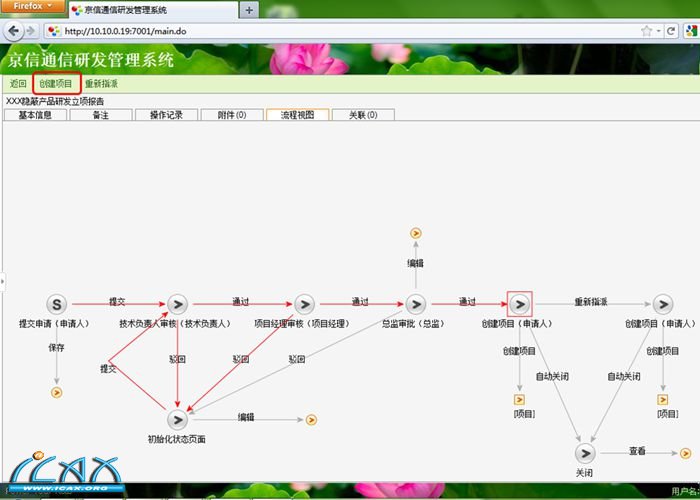The image size is (700, 500).
Task: Click the orange end node below 保存
Action: click(57, 392)
